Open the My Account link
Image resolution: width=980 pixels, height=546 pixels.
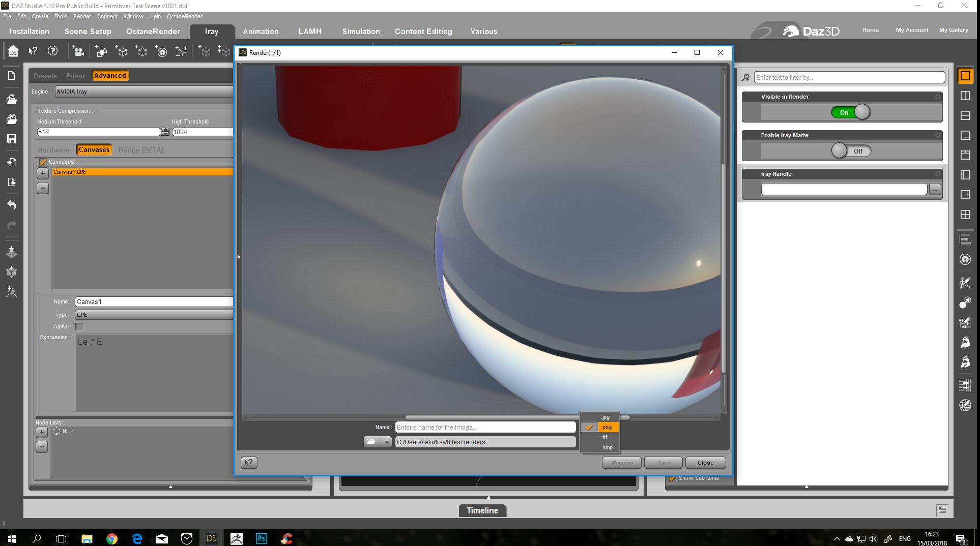coord(912,30)
